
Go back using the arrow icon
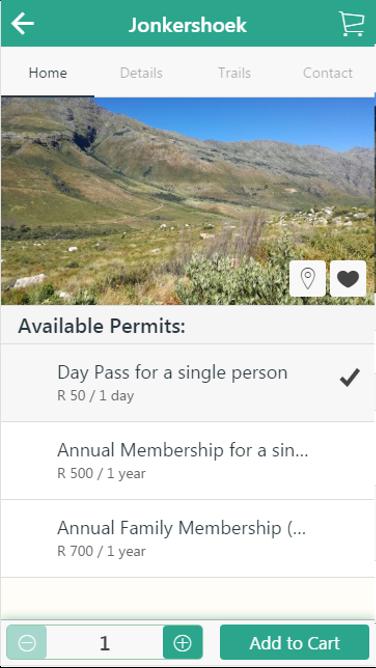[x=23, y=23]
